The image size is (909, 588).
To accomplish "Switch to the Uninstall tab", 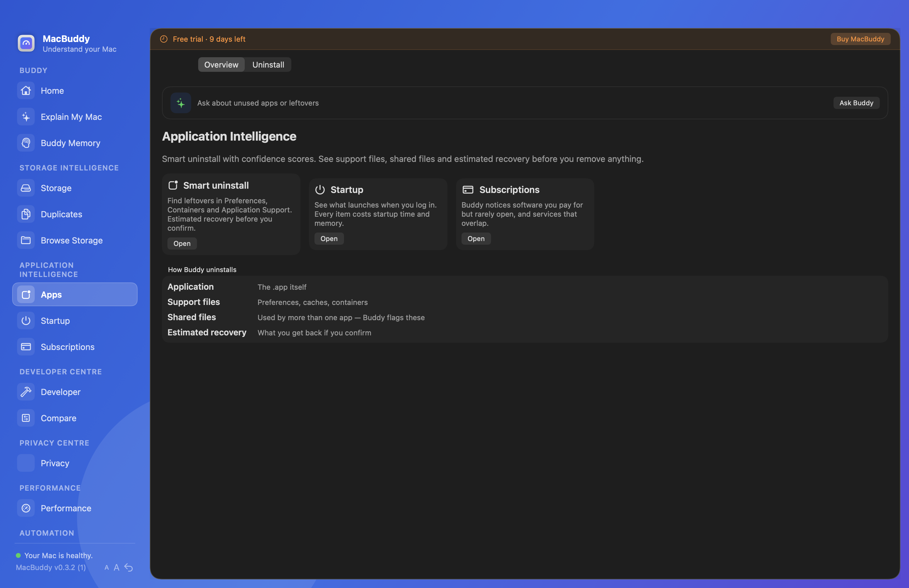I will (x=268, y=65).
